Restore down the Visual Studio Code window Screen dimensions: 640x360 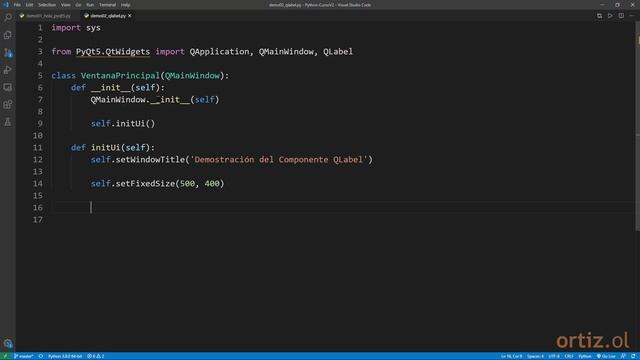pos(618,5)
